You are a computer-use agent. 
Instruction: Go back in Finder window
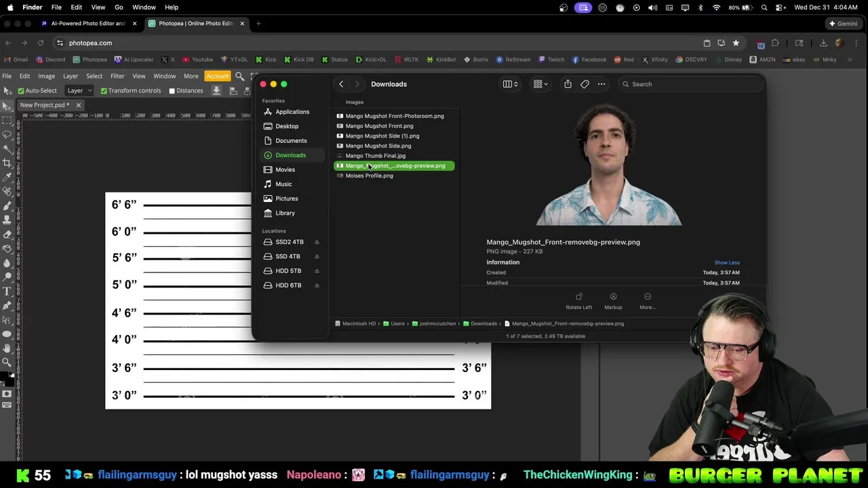(x=341, y=84)
